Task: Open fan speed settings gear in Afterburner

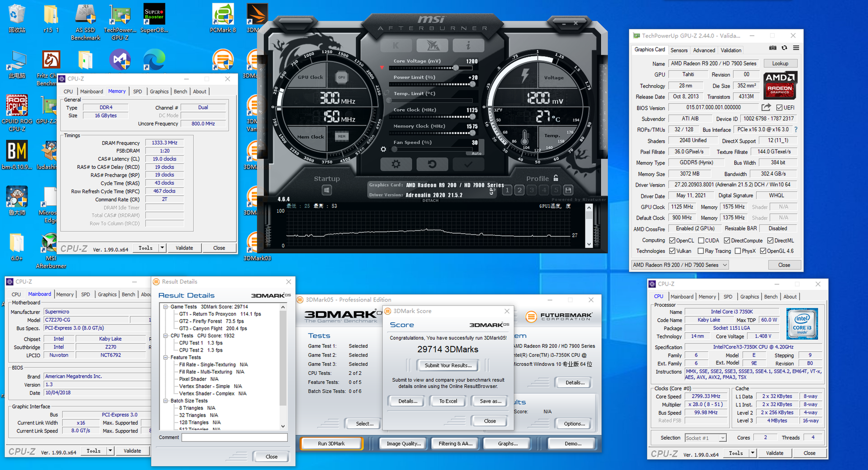Action: pos(383,149)
